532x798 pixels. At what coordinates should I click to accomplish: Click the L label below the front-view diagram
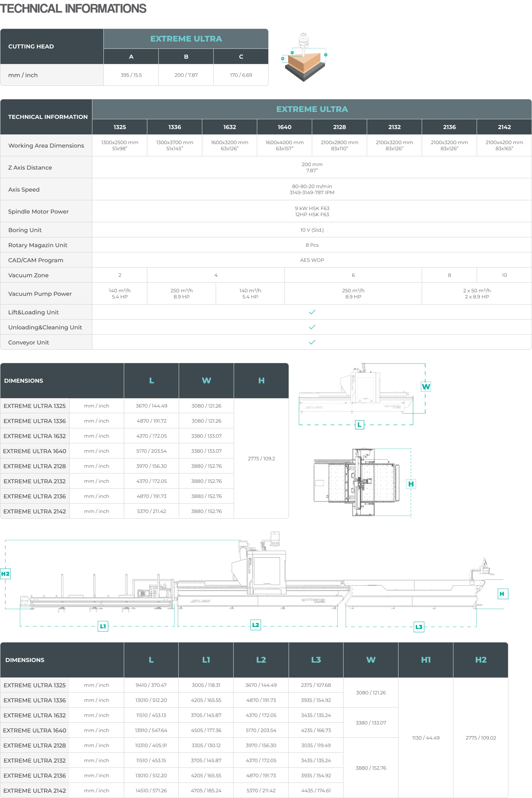tap(359, 425)
